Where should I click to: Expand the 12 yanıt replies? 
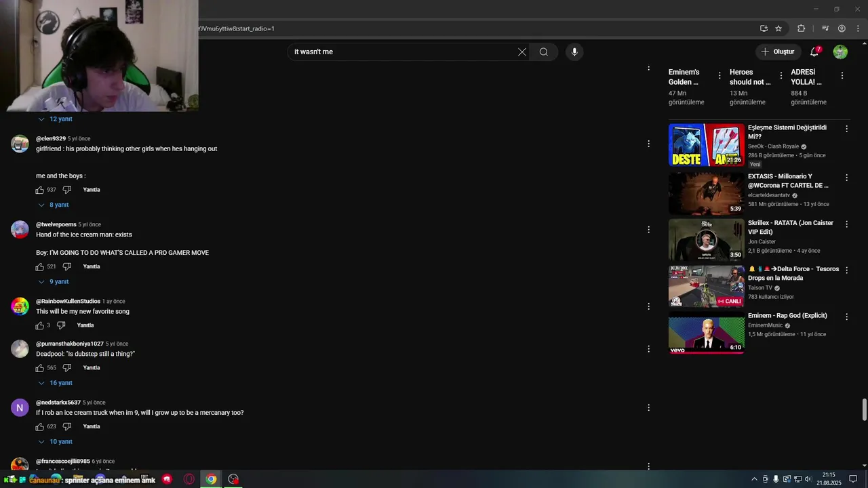[x=56, y=119]
